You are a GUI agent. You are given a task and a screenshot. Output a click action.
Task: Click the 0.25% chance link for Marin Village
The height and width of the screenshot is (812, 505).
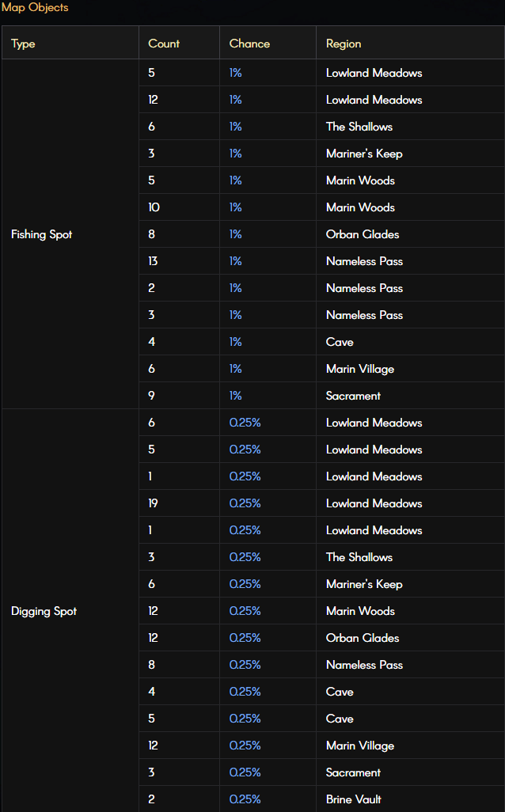245,746
